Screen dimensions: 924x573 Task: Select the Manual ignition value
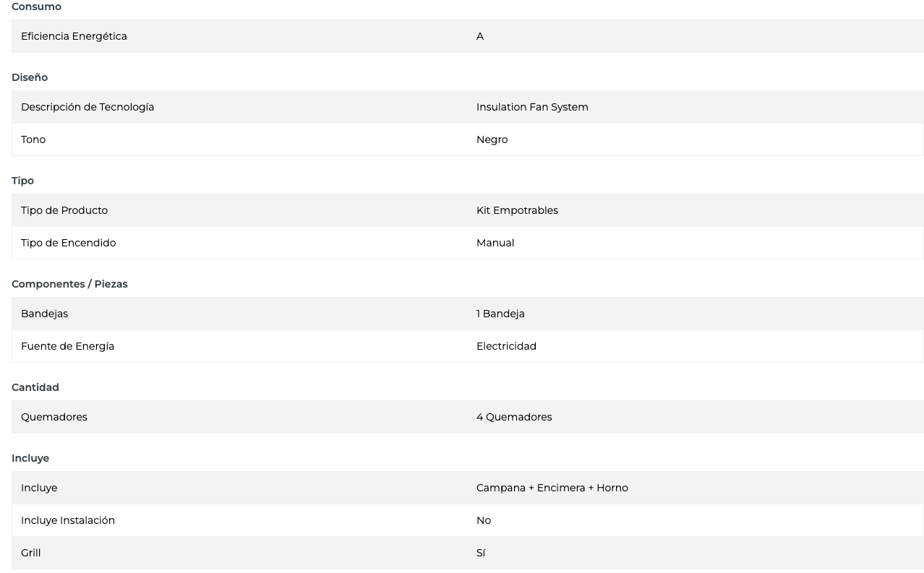click(495, 243)
